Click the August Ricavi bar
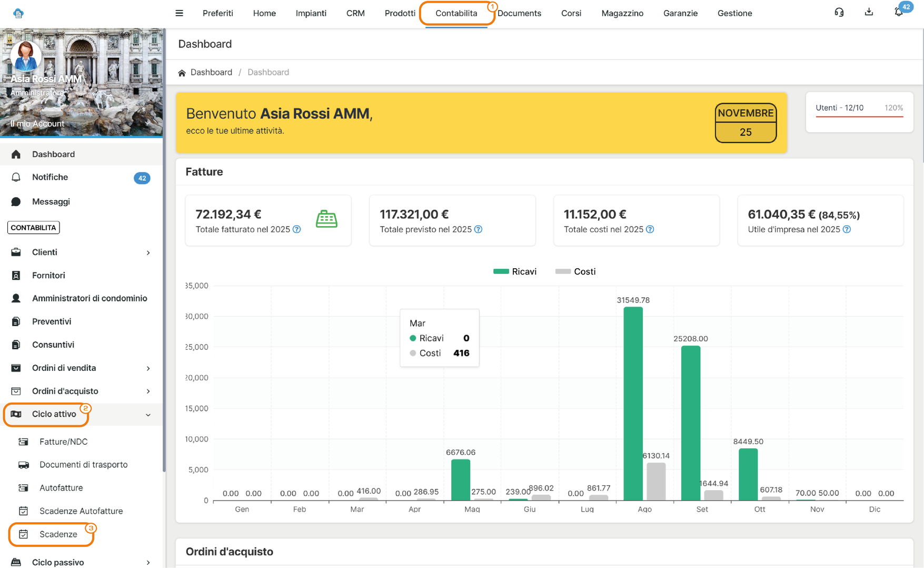The height and width of the screenshot is (568, 924). [x=633, y=403]
